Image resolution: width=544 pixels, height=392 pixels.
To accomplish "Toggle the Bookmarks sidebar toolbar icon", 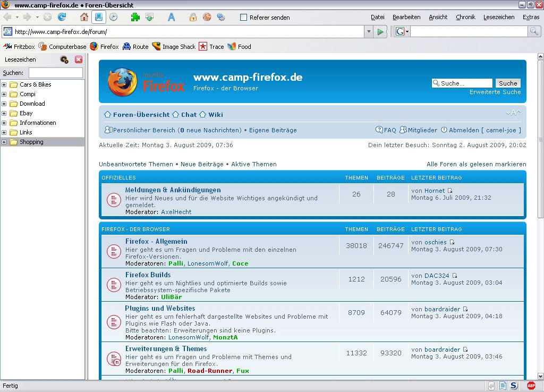I will 99,17.
